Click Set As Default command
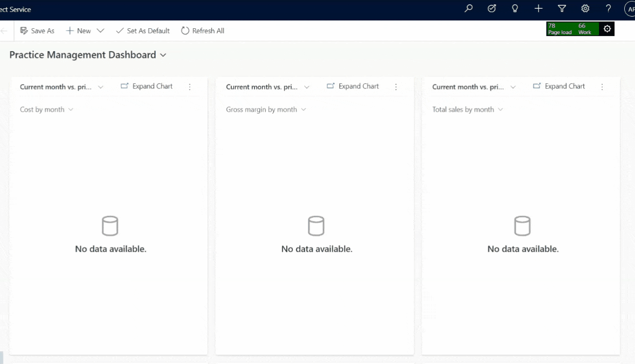 (x=143, y=31)
